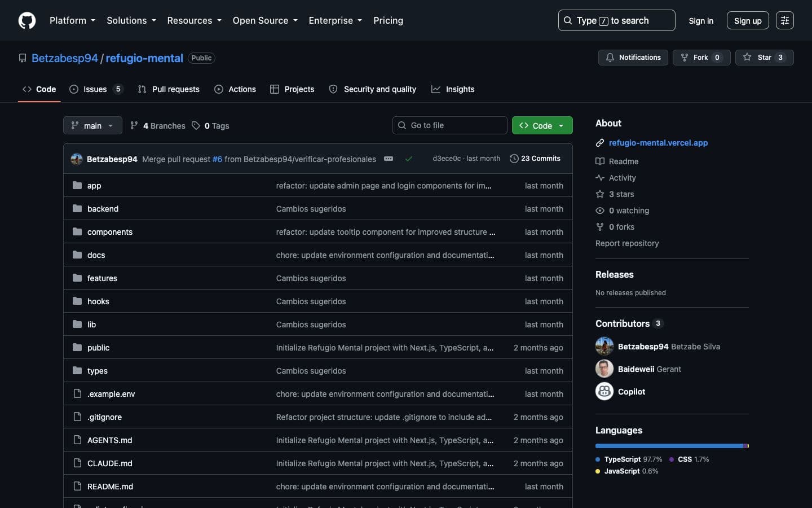
Task: Open the main branch selector dropdown
Action: (x=92, y=125)
